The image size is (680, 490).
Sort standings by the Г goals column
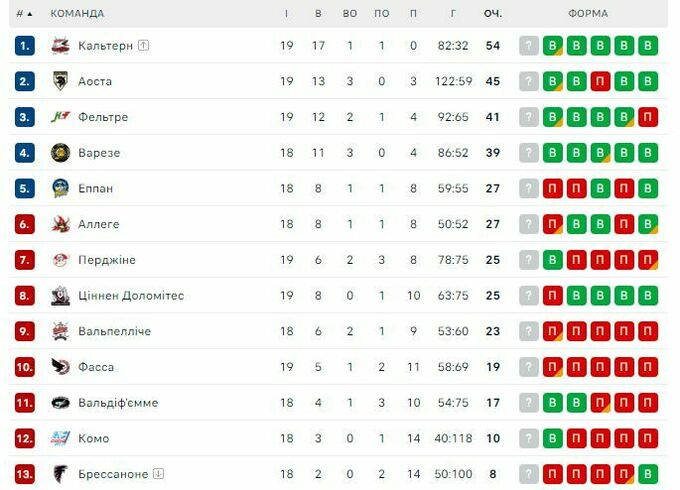coord(453,14)
